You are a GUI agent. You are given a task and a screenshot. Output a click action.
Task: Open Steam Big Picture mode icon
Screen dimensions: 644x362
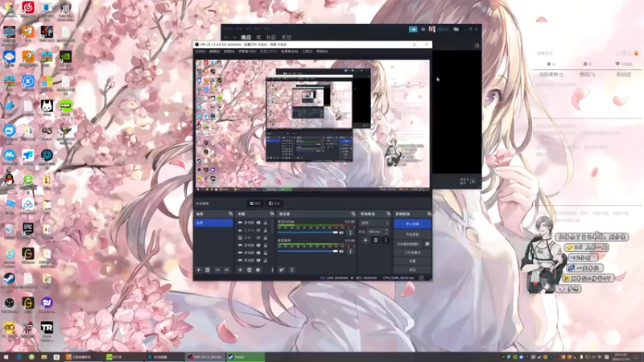pyautogui.click(x=456, y=29)
